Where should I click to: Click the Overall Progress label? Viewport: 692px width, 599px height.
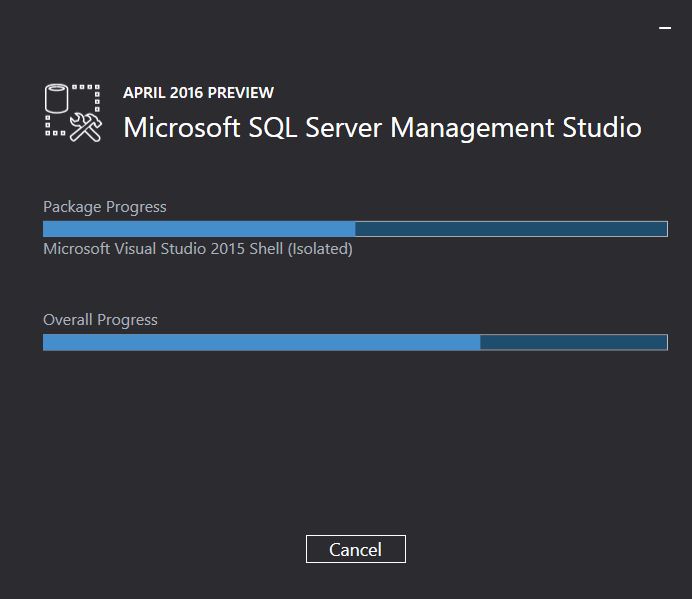tap(100, 320)
